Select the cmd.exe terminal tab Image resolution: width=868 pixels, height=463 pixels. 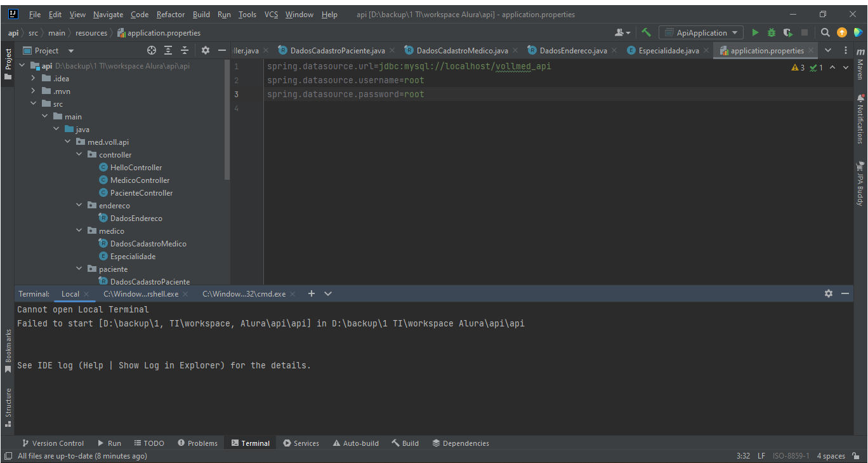tap(244, 293)
